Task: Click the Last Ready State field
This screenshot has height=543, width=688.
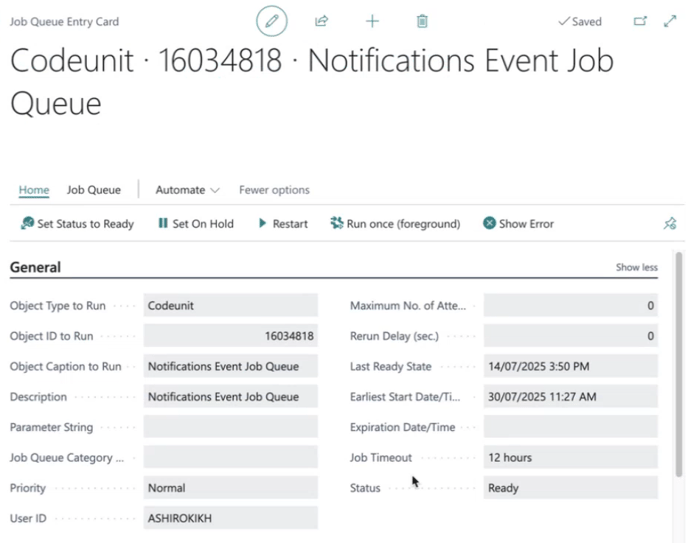Action: (570, 366)
